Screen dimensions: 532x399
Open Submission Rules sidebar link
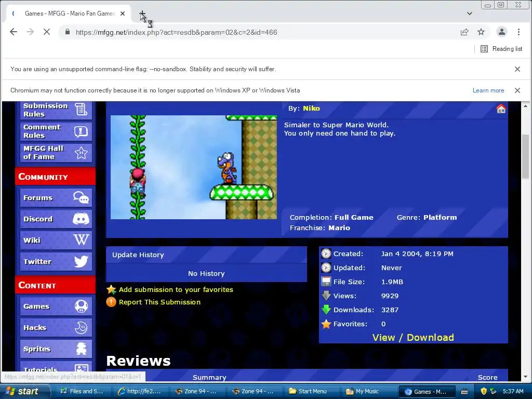(56, 110)
